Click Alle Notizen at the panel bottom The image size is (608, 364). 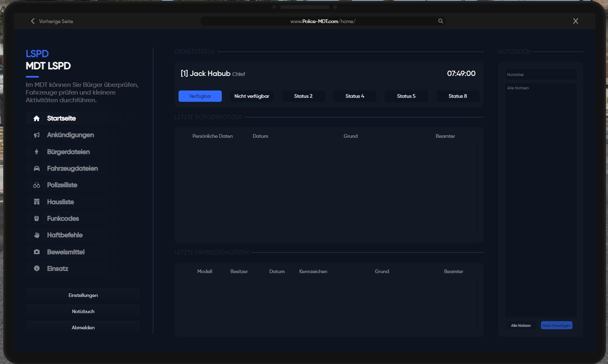(521, 325)
